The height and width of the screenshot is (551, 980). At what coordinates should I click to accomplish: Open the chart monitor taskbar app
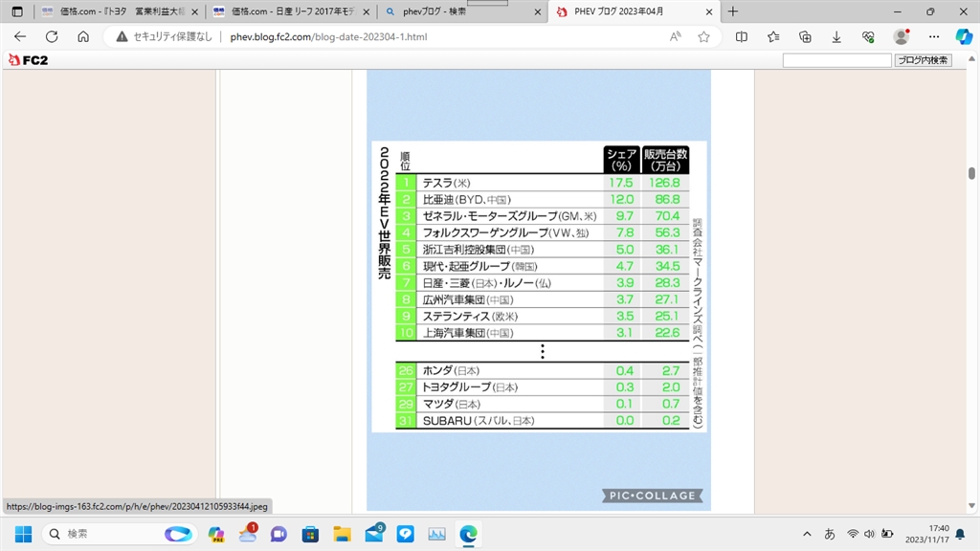coord(436,534)
